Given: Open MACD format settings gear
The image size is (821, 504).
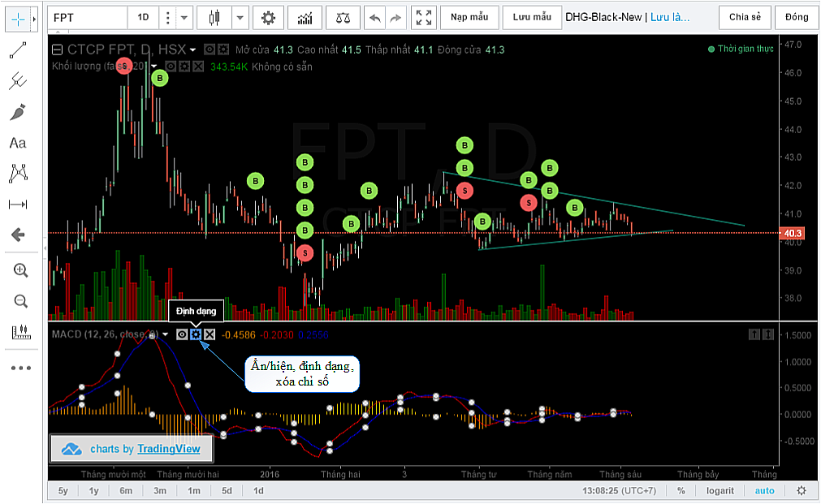Looking at the screenshot, I should point(195,334).
